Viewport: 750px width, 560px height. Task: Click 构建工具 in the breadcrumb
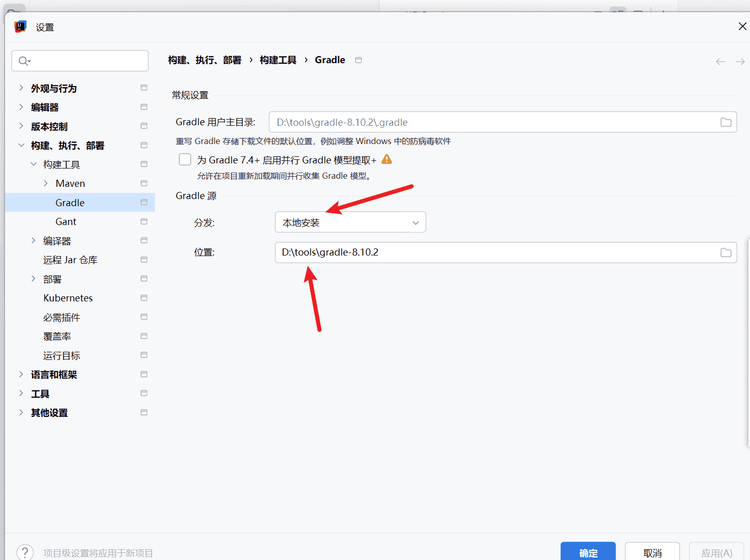click(278, 60)
